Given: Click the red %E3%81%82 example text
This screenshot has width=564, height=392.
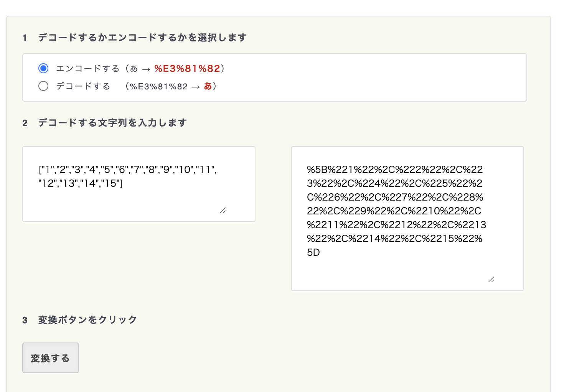Looking at the screenshot, I should (187, 69).
